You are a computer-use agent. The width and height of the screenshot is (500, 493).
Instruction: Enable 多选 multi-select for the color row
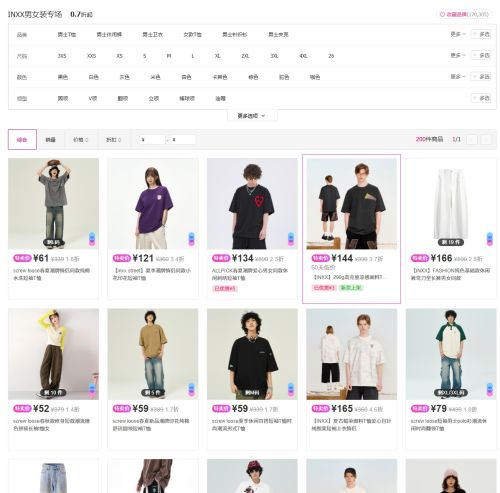(481, 77)
